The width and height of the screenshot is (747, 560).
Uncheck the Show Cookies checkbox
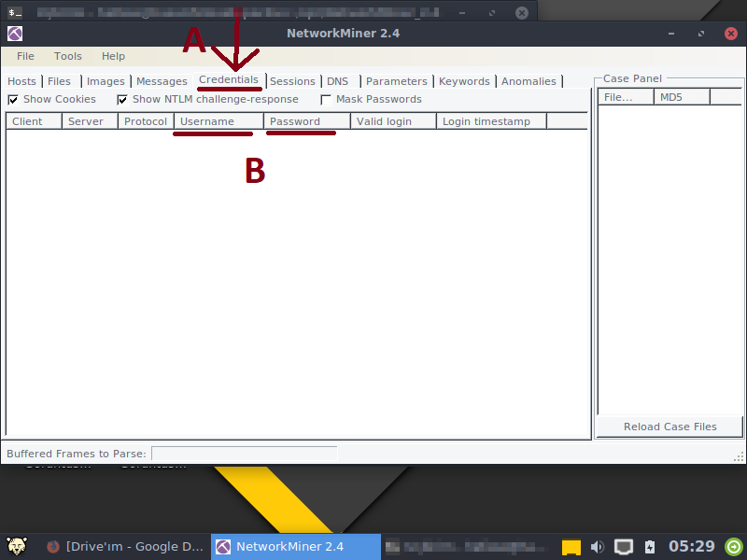coord(13,100)
